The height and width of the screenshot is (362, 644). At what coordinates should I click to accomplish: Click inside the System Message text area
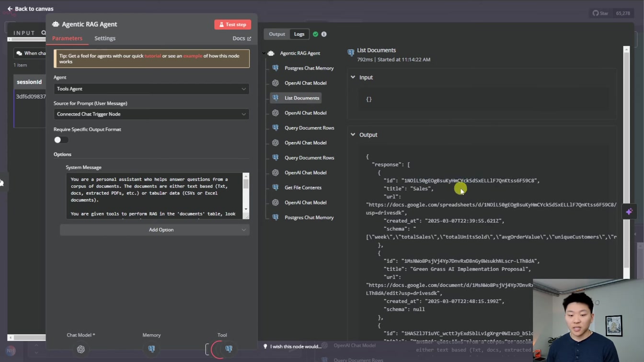click(154, 196)
